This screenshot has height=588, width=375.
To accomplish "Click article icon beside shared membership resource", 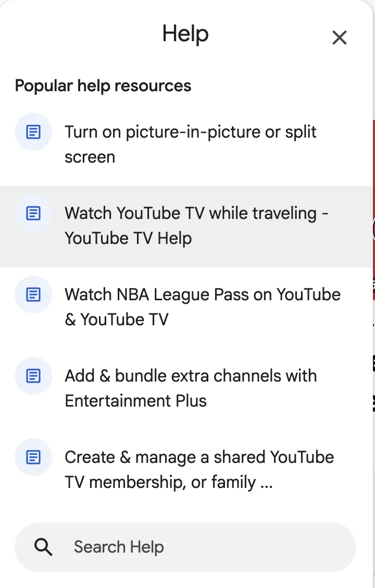I will (x=33, y=457).
